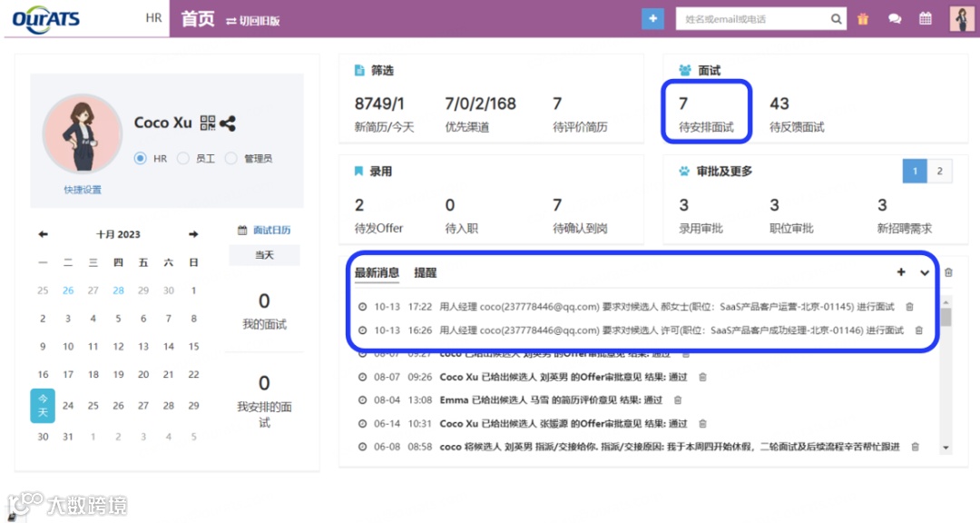Image resolution: width=980 pixels, height=523 pixels.
Task: Click 首页 in the header
Action: pos(198,19)
